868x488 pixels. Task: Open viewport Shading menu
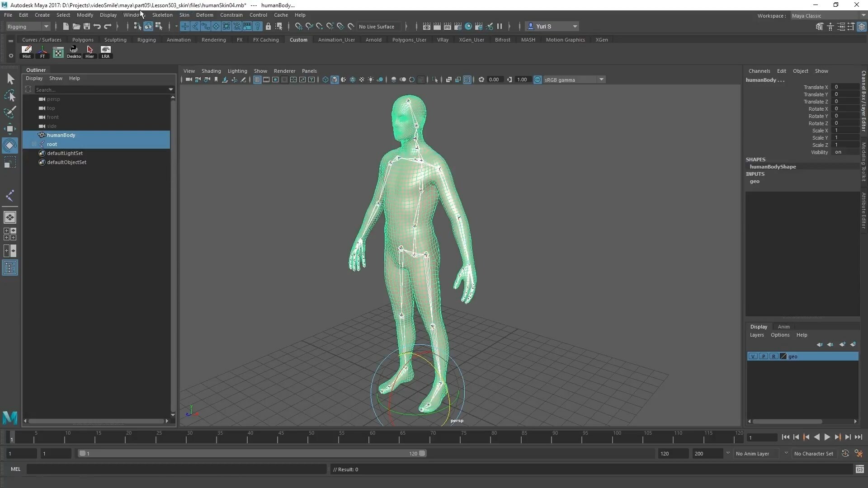211,71
